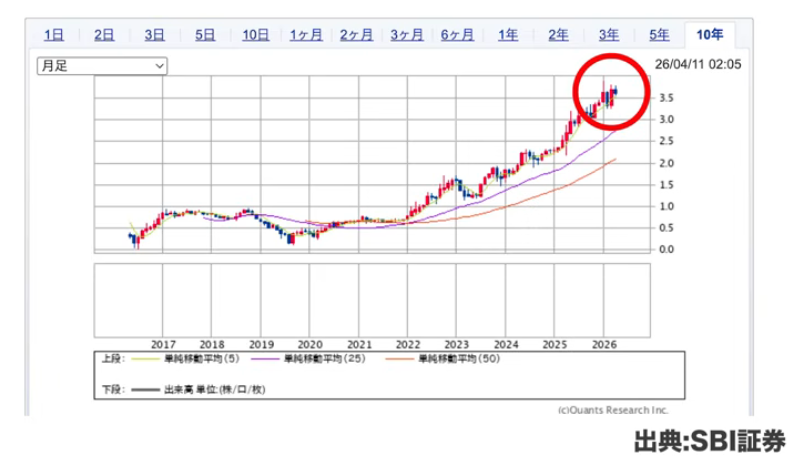Switch to the 1日 chart tab
Viewport: 792px width, 460px height.
(53, 34)
